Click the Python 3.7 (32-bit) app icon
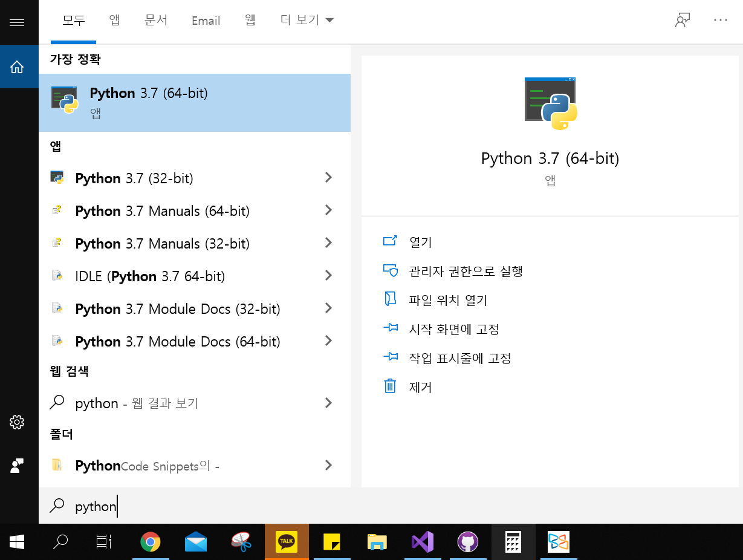 (57, 178)
